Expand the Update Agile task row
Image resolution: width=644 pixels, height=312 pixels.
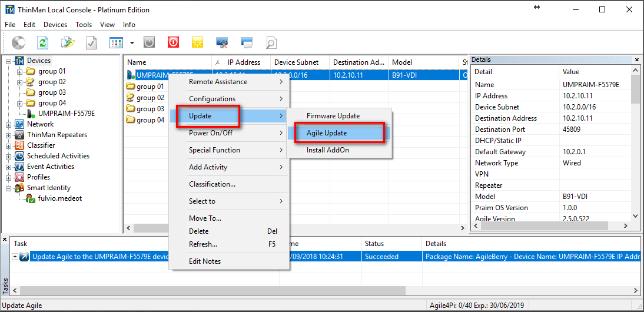[15, 257]
